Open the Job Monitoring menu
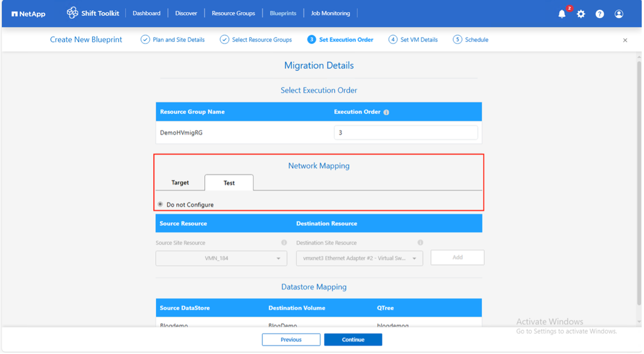The height and width of the screenshot is (354, 644). pyautogui.click(x=330, y=14)
